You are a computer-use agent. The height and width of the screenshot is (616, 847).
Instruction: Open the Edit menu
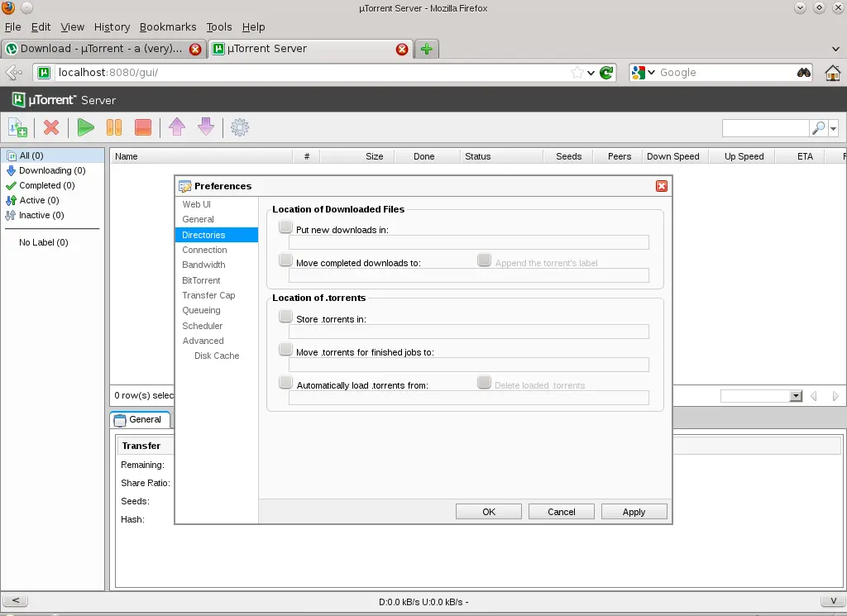pos(41,27)
